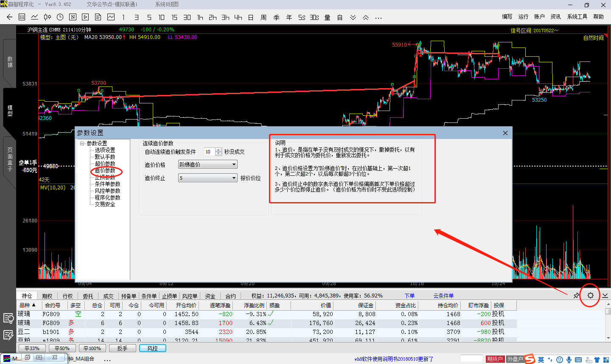Switch chart to the 周 (weekly) period

click(x=263, y=17)
